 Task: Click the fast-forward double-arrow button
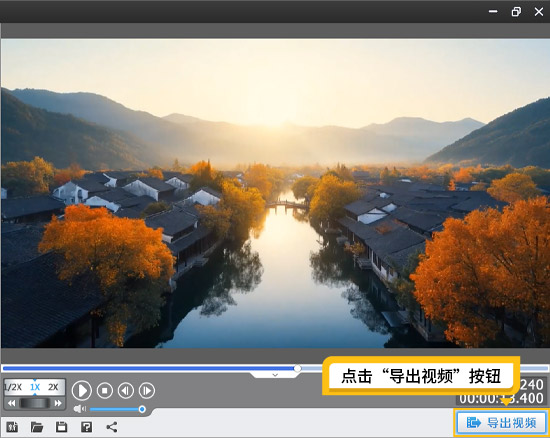[x=58, y=403]
